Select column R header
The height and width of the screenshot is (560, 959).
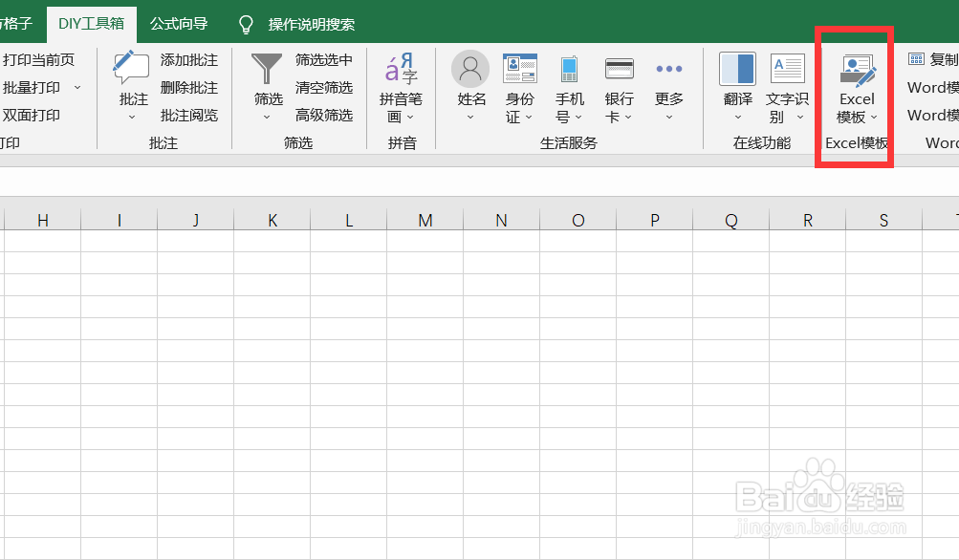click(807, 220)
